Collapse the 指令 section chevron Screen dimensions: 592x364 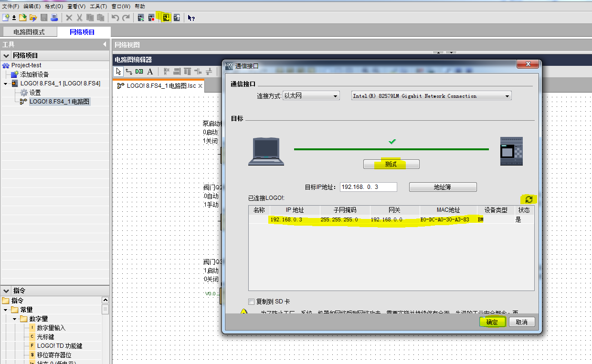[x=6, y=291]
